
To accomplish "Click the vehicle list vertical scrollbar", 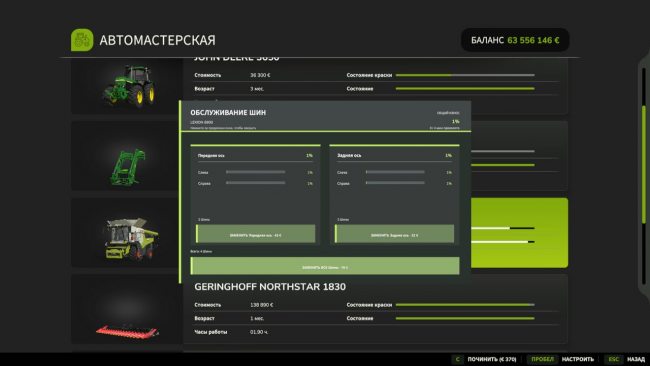I will point(644,176).
